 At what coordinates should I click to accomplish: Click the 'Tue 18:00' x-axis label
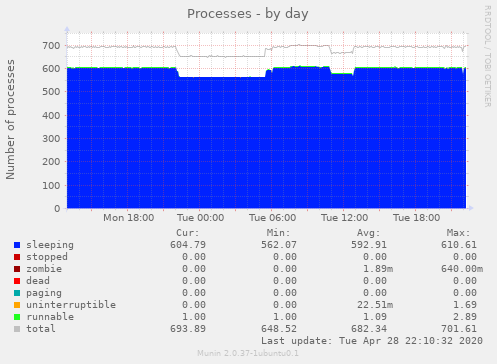click(417, 218)
